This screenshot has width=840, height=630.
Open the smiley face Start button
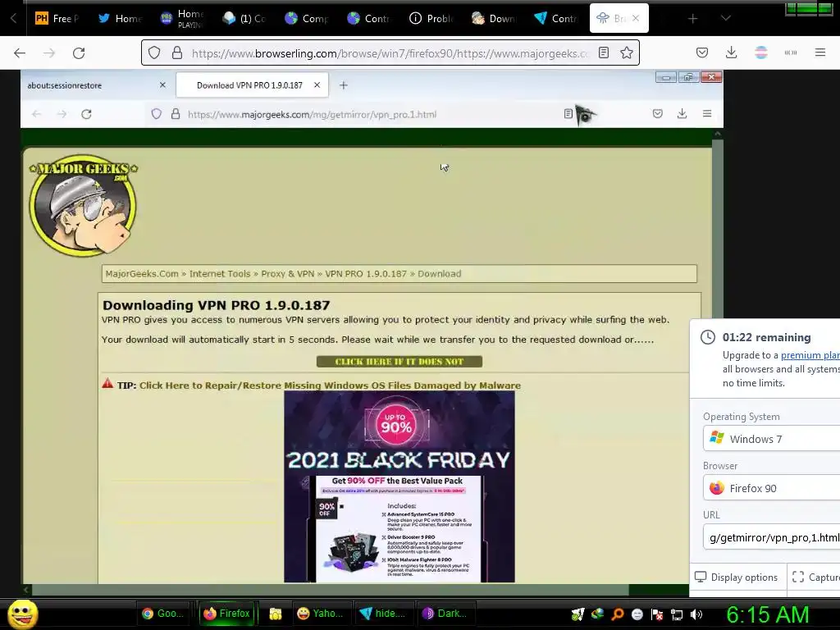click(x=22, y=614)
